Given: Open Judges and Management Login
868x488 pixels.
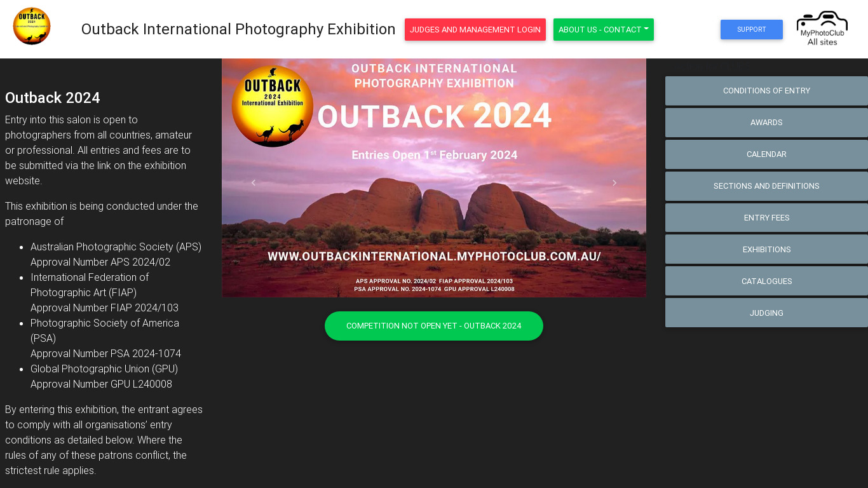Looking at the screenshot, I should coord(475,30).
